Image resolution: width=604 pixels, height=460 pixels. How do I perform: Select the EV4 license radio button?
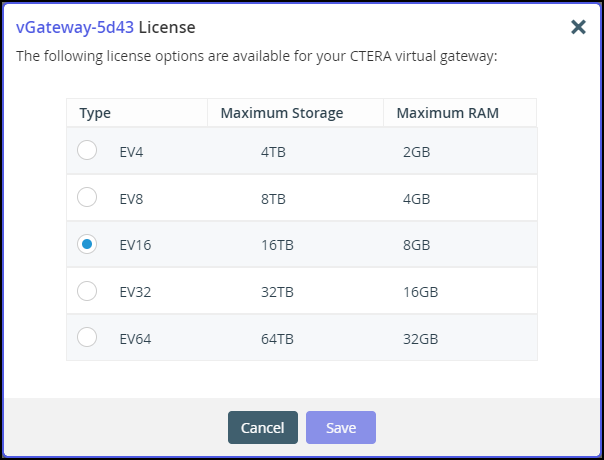tap(87, 150)
